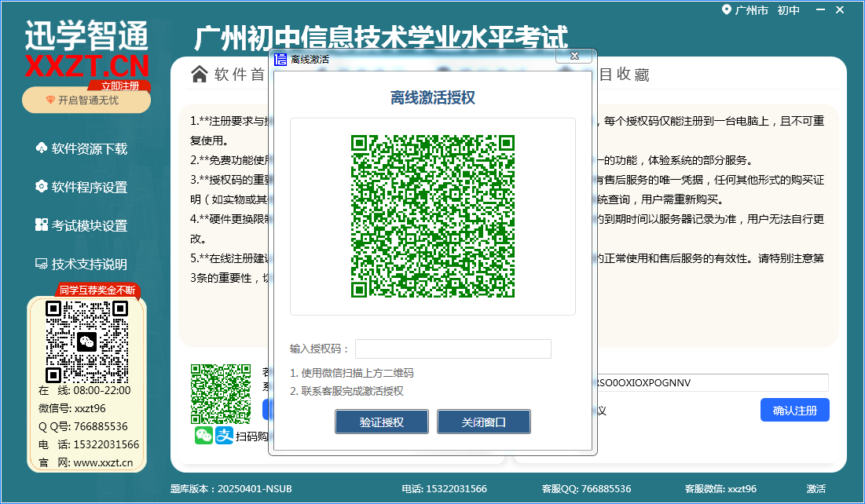The width and height of the screenshot is (865, 504).
Task: Click sidebar phone text 电话: 15322031566
Action: (89, 444)
